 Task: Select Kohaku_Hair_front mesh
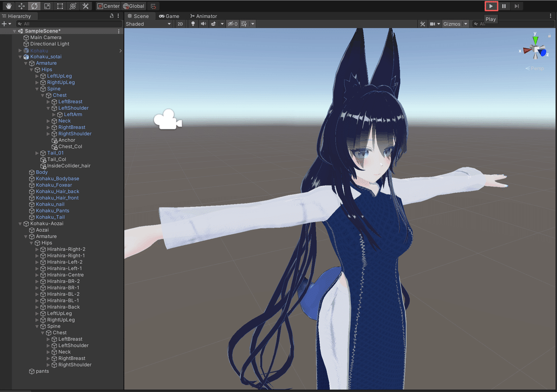tap(57, 198)
